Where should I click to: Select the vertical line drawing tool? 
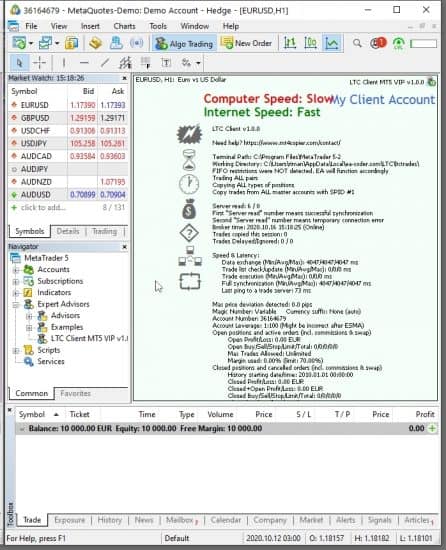(x=63, y=63)
